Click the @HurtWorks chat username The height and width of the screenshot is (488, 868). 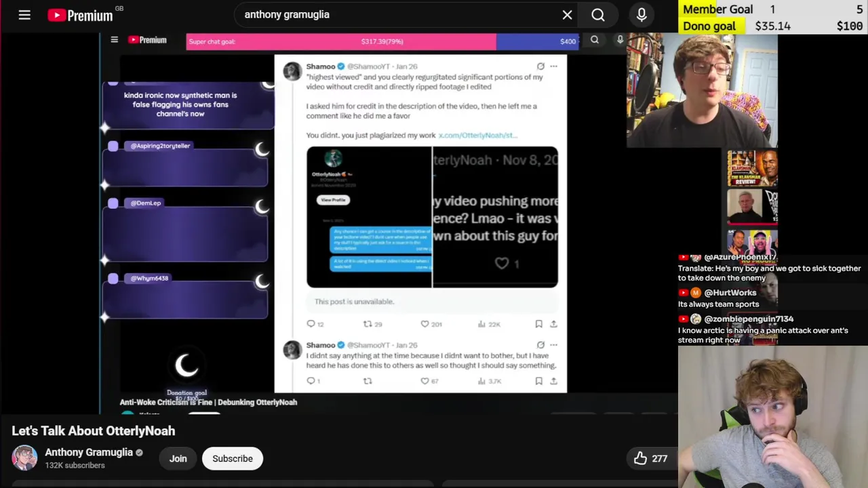730,293
